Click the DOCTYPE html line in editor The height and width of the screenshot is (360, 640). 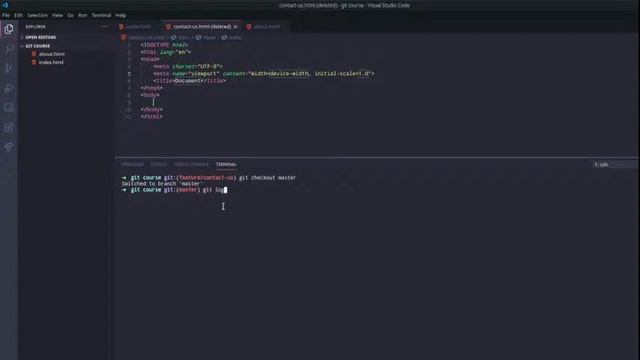(x=164, y=45)
